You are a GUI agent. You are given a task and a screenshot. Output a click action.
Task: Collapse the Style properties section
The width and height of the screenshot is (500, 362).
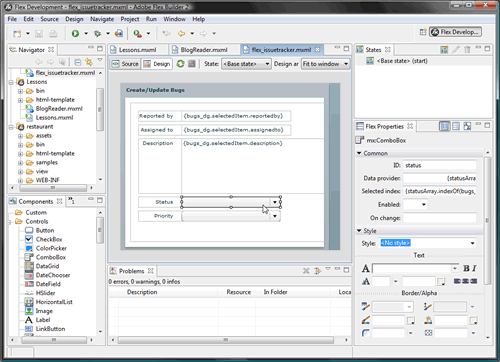coord(359,230)
